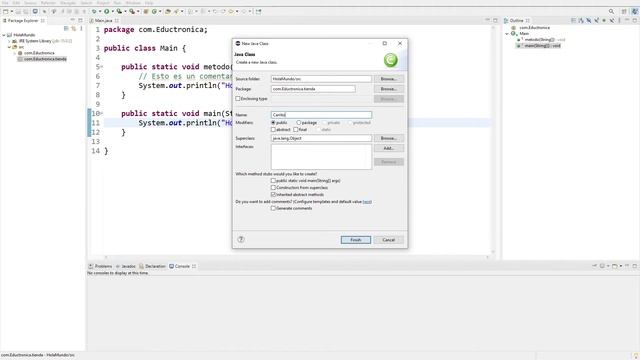
Task: Minimize the Package Explorer view
Action: click(73, 20)
